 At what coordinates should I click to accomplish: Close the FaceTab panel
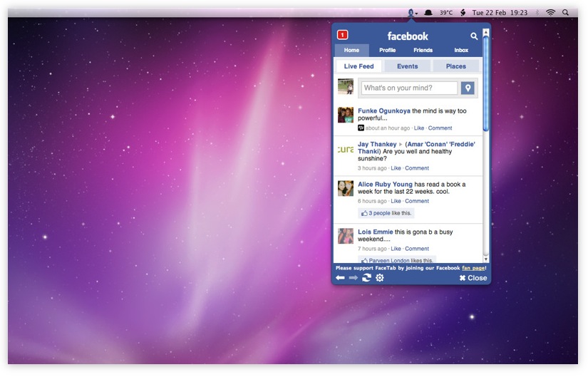point(473,278)
